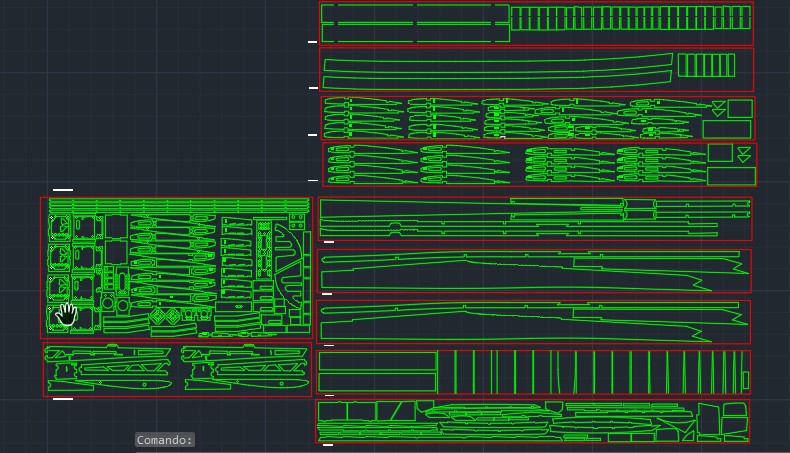790x453 pixels.
Task: Select the small square in the fourth sheet
Action: pos(720,153)
